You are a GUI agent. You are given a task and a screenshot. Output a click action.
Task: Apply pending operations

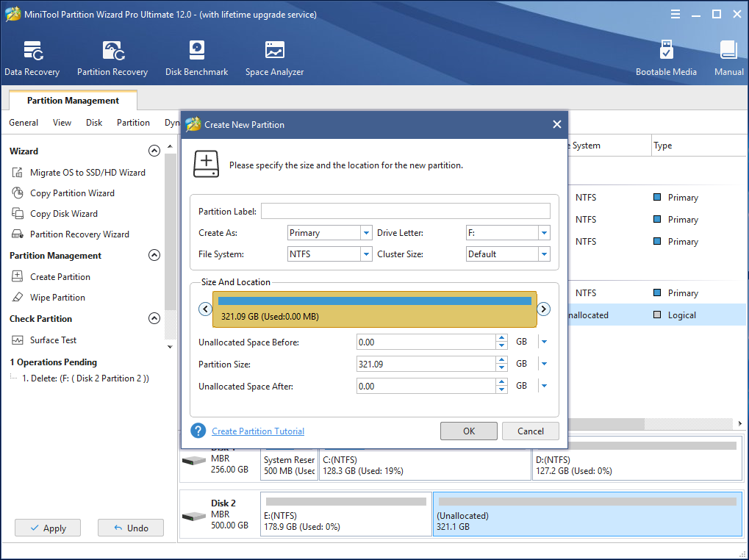(48, 528)
